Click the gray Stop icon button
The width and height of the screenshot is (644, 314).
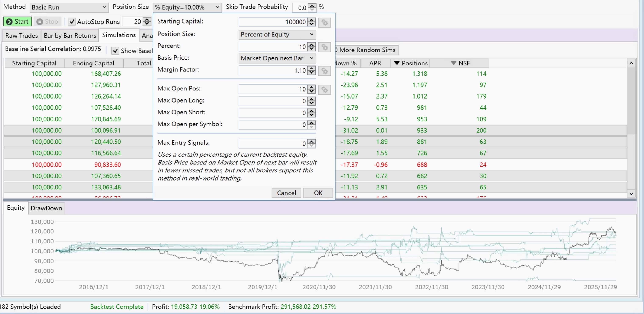coord(40,22)
